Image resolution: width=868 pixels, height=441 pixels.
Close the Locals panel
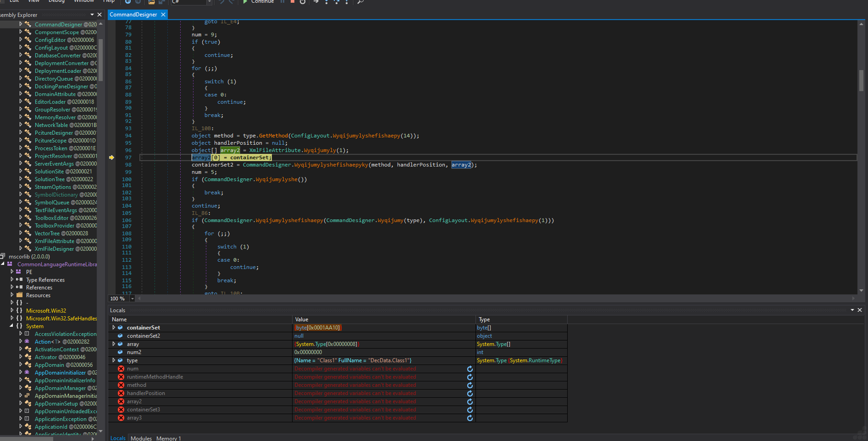(860, 310)
